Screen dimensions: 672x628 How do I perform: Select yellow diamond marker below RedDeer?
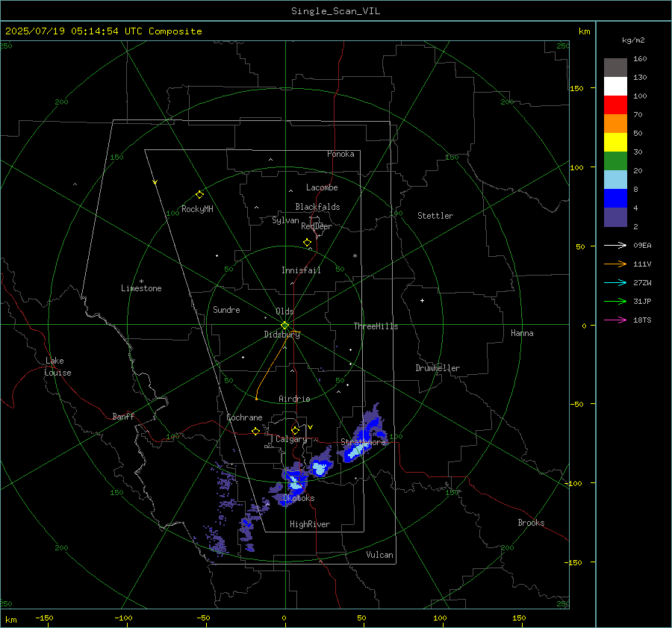(x=307, y=242)
